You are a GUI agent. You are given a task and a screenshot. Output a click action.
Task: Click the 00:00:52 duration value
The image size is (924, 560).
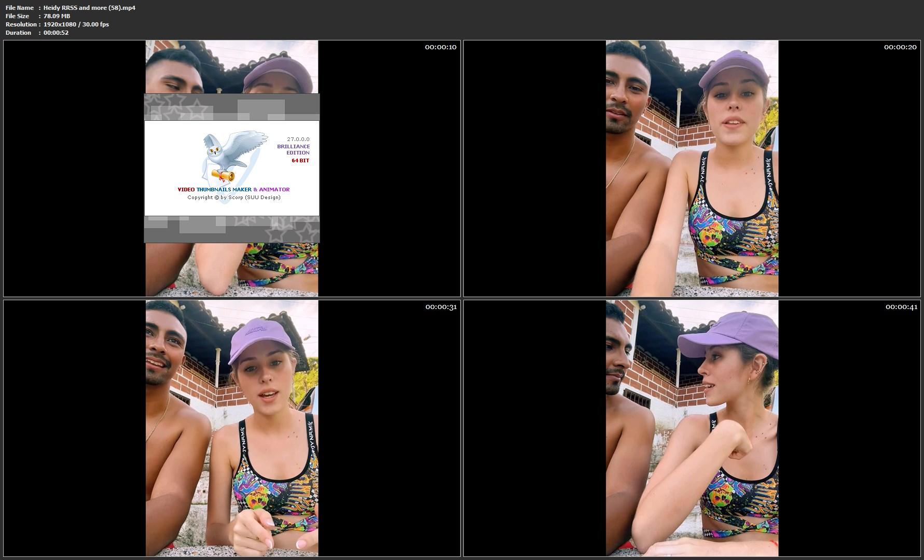pos(56,33)
